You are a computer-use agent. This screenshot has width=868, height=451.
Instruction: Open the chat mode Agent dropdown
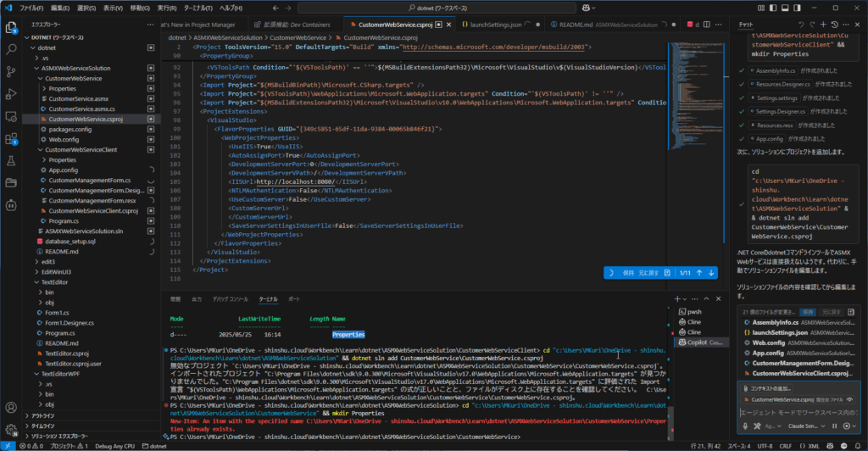[773, 426]
